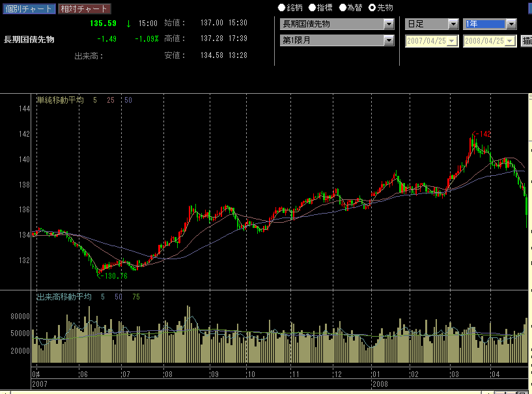The image size is (532, 394).
Task: Click the 単純移動平均 indicator label
Action: [60, 100]
